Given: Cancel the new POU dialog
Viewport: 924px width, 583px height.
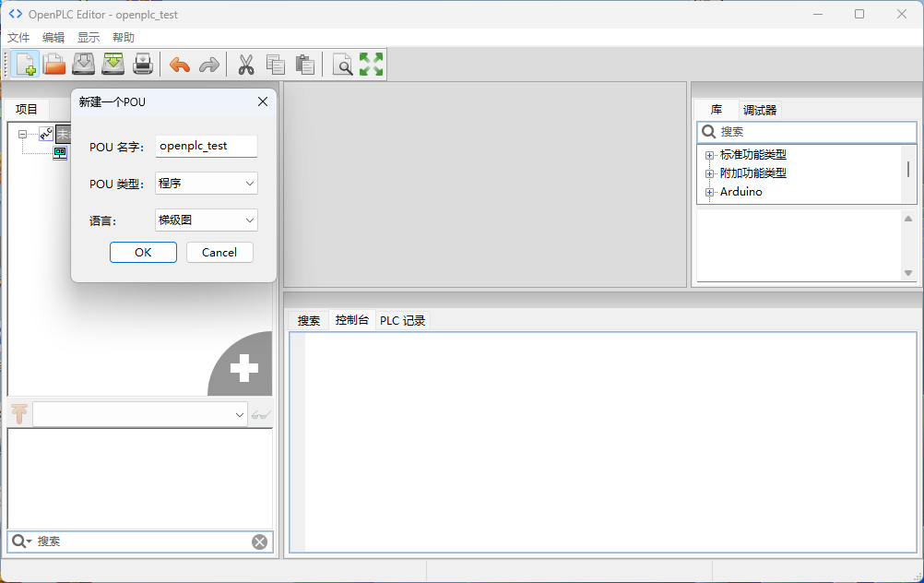Looking at the screenshot, I should [x=219, y=253].
